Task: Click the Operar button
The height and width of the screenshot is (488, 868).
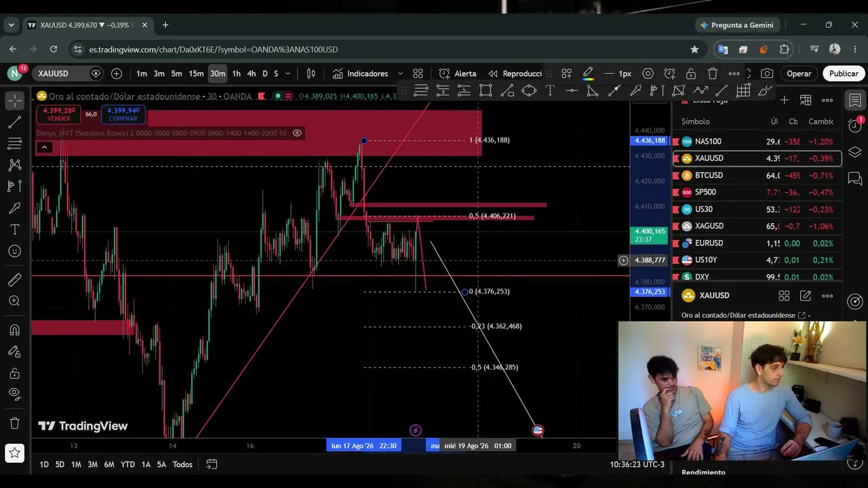Action: pos(799,73)
